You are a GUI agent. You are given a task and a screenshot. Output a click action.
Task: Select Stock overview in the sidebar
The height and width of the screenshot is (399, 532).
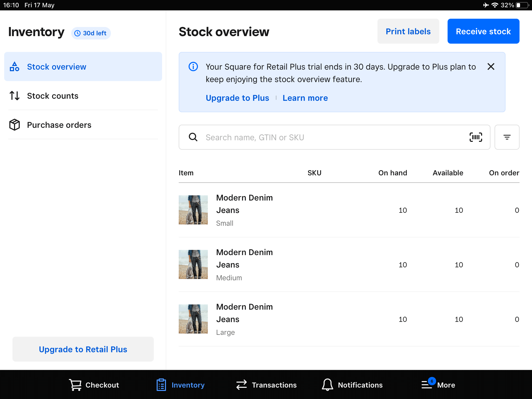click(57, 67)
